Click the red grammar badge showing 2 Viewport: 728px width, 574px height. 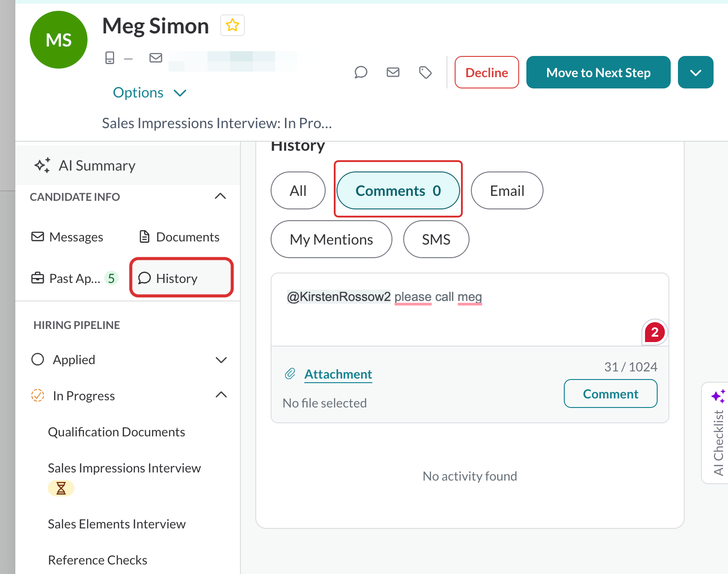pos(654,332)
